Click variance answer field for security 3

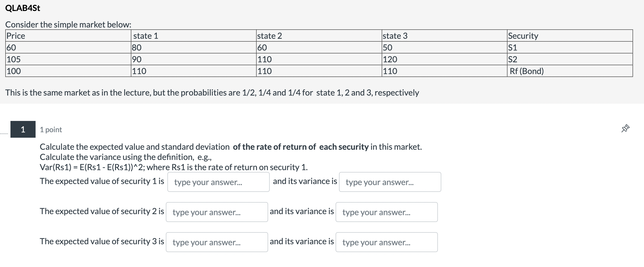pos(387,242)
